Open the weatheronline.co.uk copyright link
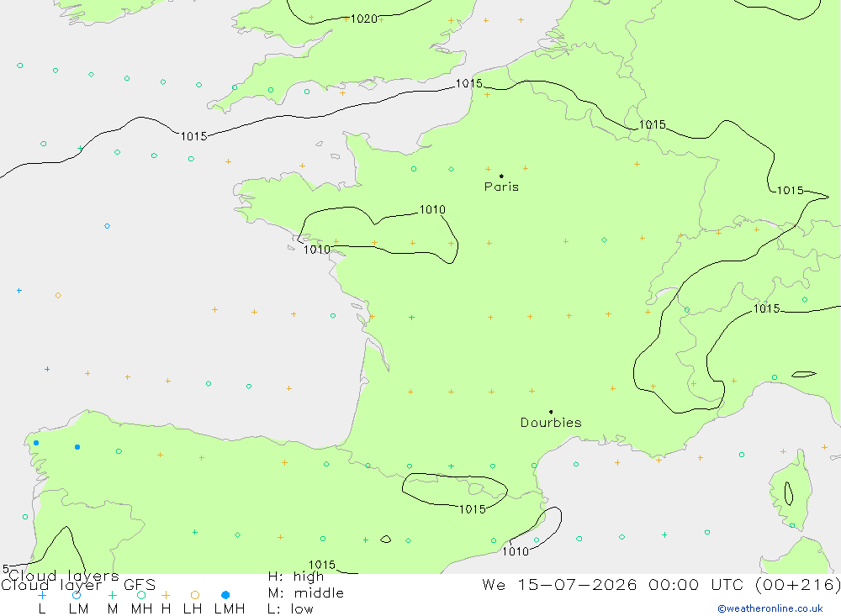The image size is (841, 616). pos(770,608)
